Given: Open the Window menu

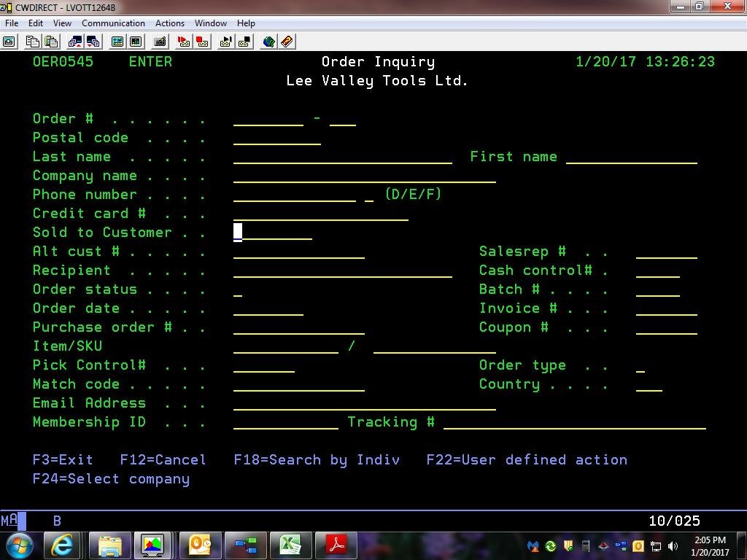Looking at the screenshot, I should 211,23.
